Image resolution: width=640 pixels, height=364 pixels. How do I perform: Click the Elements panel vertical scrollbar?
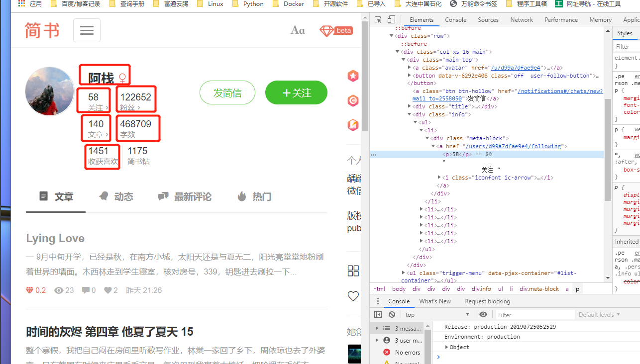608,149
